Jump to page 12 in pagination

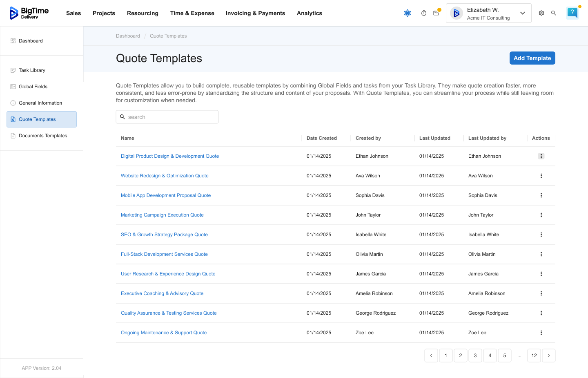point(534,356)
